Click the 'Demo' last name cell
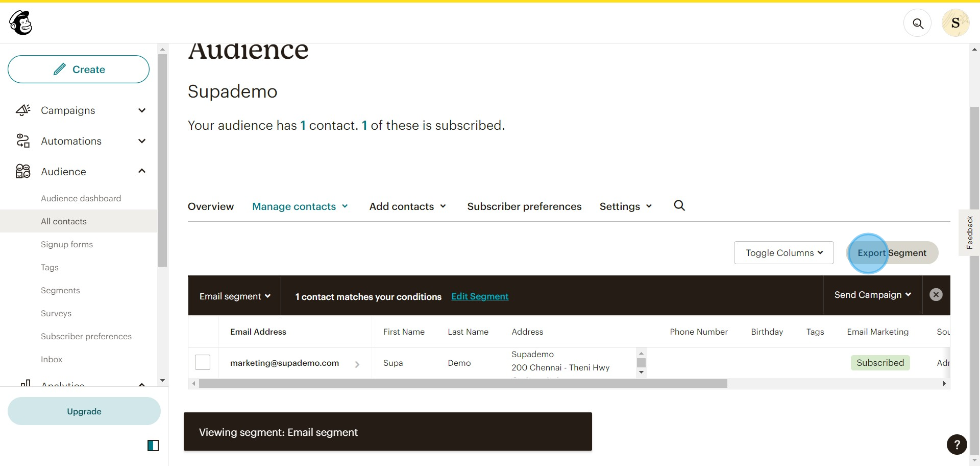980x466 pixels. pyautogui.click(x=459, y=363)
